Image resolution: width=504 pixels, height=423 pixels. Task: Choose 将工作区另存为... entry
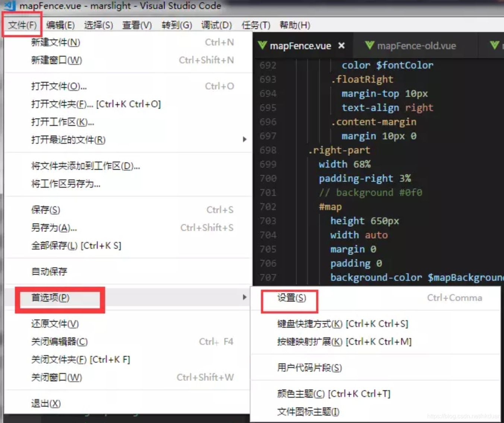128,184
